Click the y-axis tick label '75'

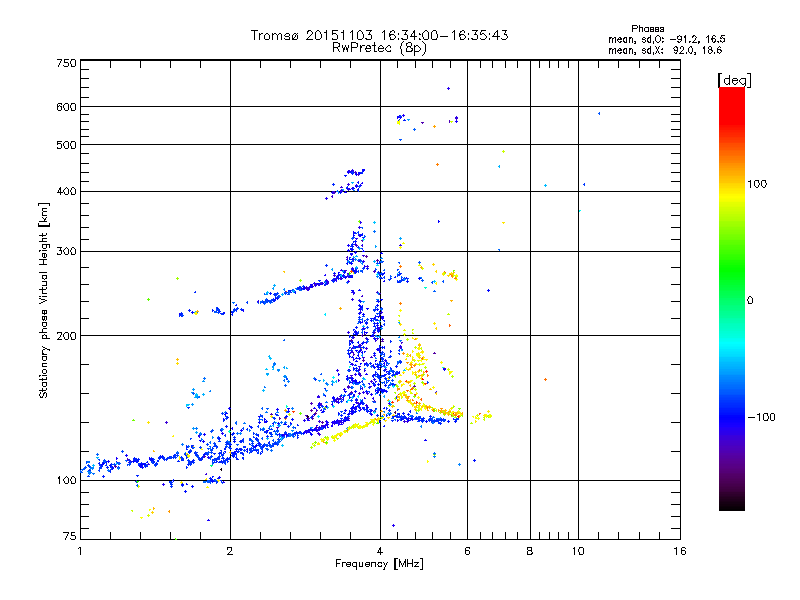coord(70,536)
